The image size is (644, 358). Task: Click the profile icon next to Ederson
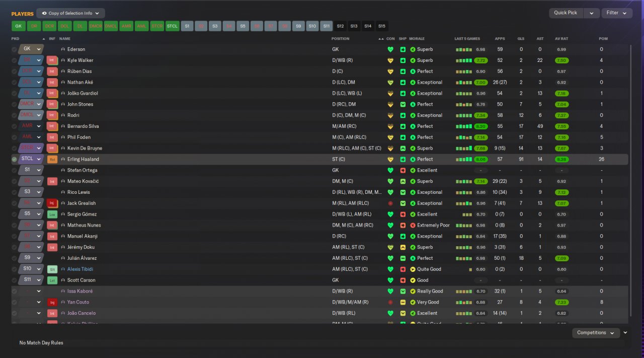coord(63,49)
